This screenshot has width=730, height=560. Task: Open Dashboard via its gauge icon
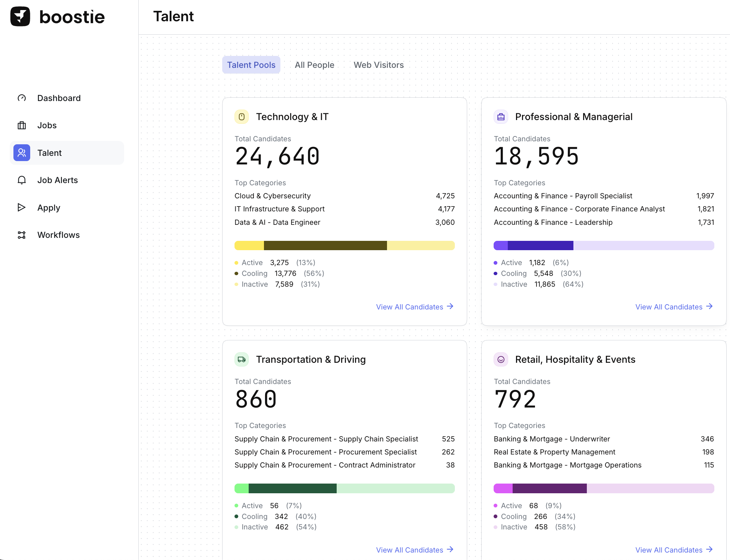22,98
